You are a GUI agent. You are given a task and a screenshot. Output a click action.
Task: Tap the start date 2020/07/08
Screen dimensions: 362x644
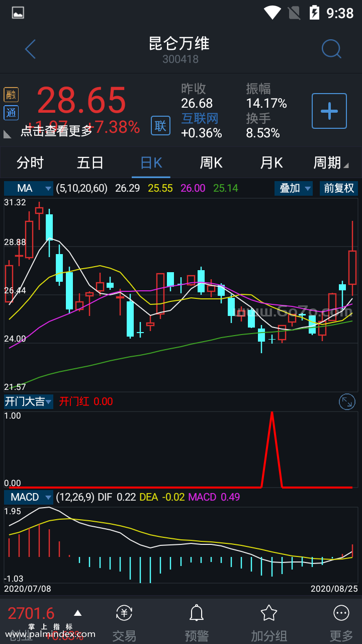coord(28,588)
